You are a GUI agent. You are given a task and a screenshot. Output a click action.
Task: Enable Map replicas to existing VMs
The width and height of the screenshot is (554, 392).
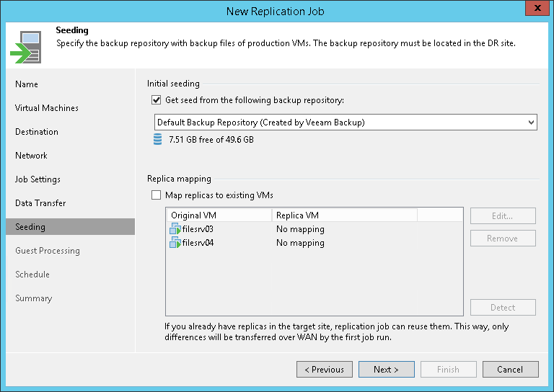(x=156, y=195)
